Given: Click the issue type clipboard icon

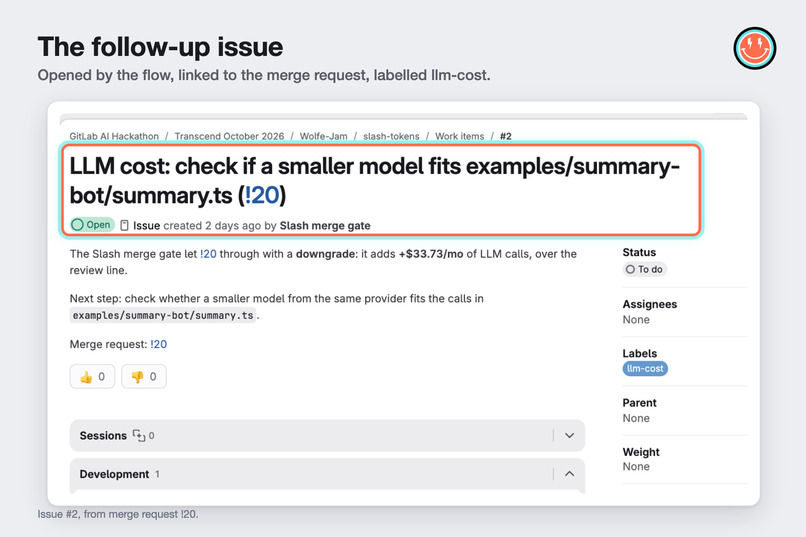Looking at the screenshot, I should click(x=124, y=226).
